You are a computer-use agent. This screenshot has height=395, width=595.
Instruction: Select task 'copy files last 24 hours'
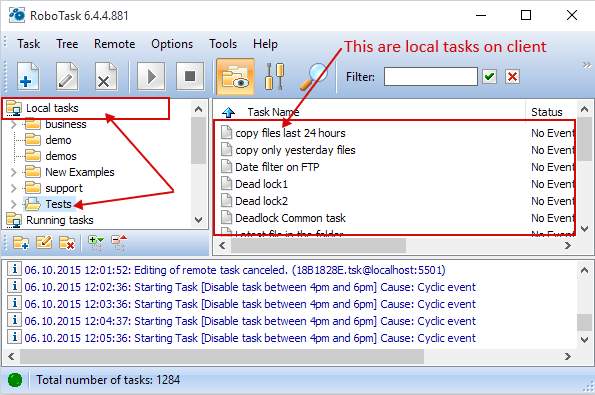click(x=290, y=133)
